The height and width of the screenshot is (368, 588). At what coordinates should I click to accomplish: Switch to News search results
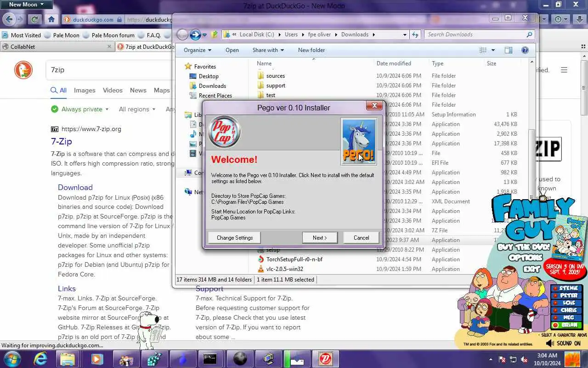click(x=138, y=90)
